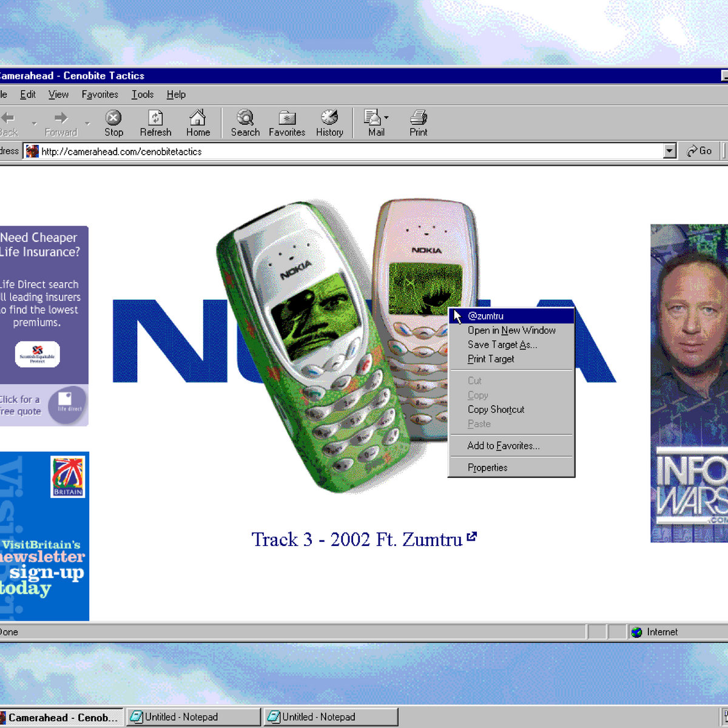
Task: Click the Stop toolbar icon
Action: pyautogui.click(x=113, y=118)
